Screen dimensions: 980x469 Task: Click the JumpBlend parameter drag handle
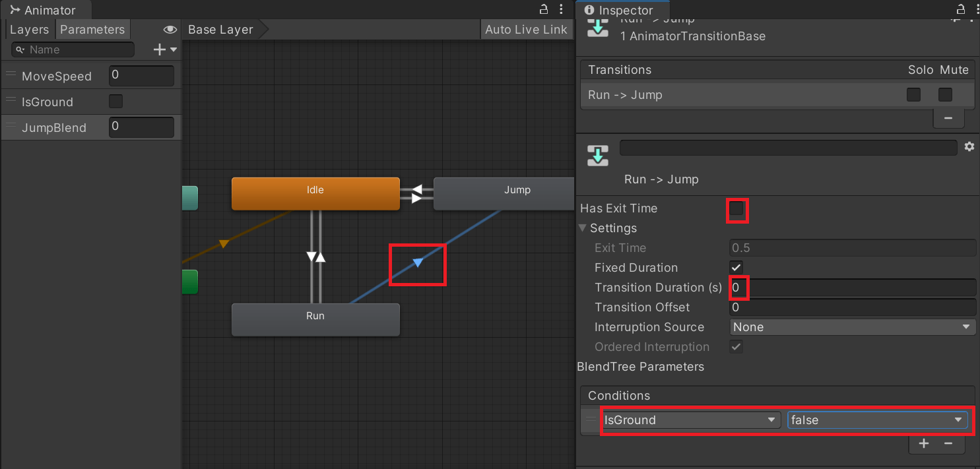(x=11, y=126)
